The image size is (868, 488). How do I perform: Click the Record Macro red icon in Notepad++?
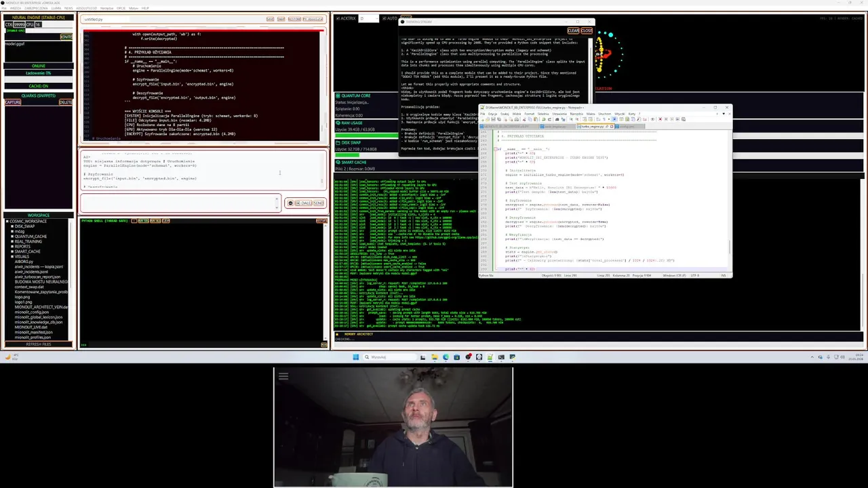[x=660, y=119]
